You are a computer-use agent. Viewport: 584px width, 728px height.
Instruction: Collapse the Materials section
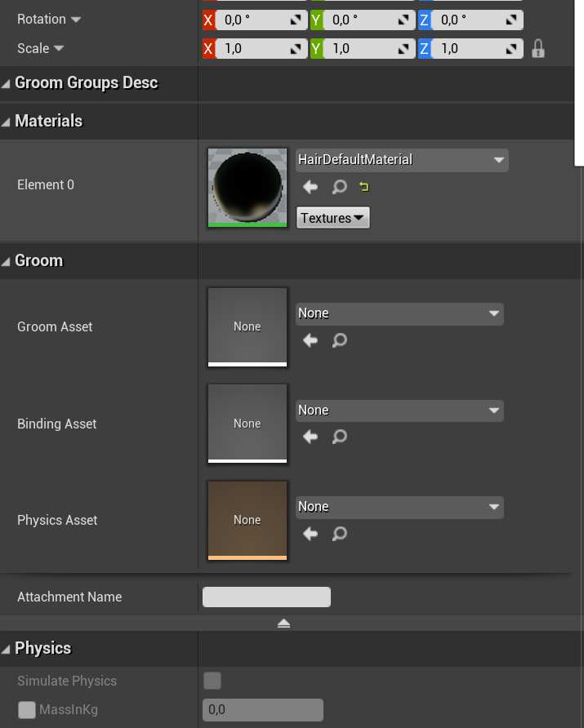(x=48, y=121)
